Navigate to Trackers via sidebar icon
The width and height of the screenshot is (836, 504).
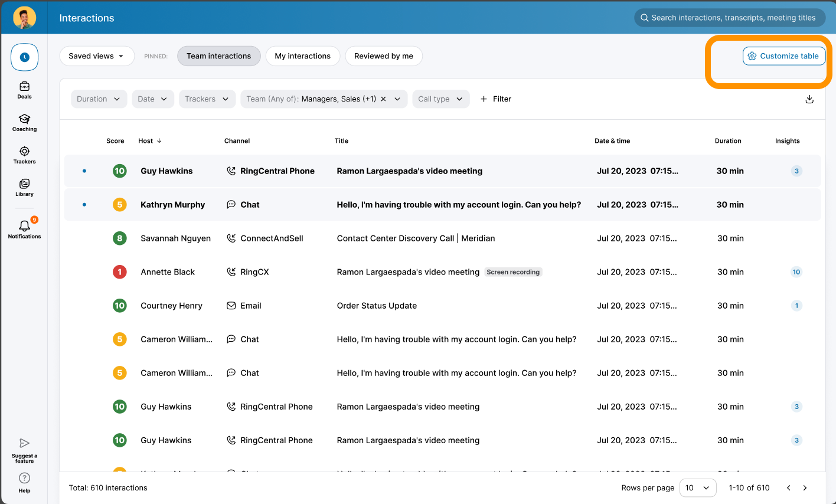coord(24,155)
